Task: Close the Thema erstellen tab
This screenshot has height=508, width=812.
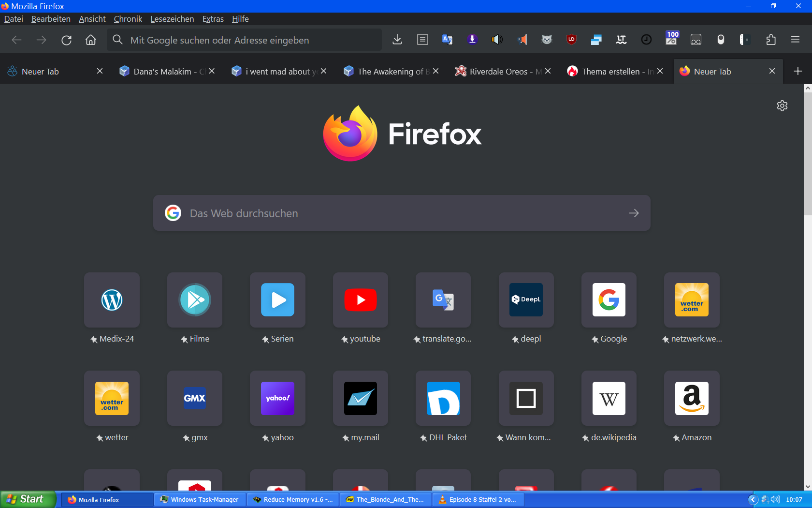Action: pos(660,71)
